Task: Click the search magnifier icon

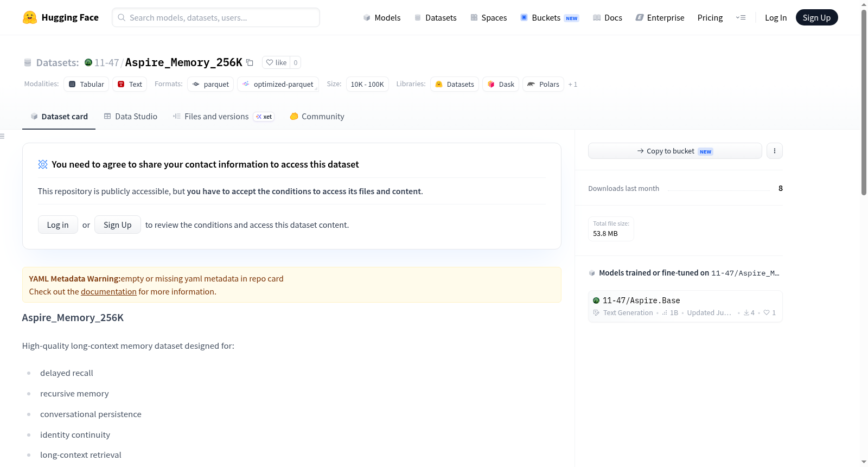Action: point(122,17)
